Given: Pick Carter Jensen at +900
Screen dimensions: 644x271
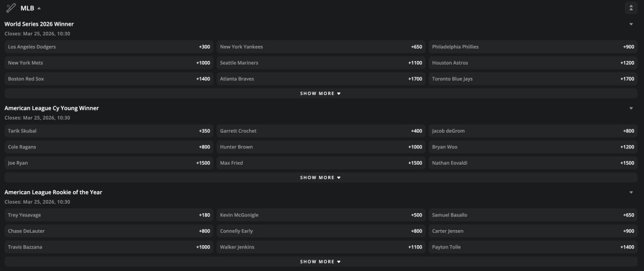Looking at the screenshot, I should [533, 231].
